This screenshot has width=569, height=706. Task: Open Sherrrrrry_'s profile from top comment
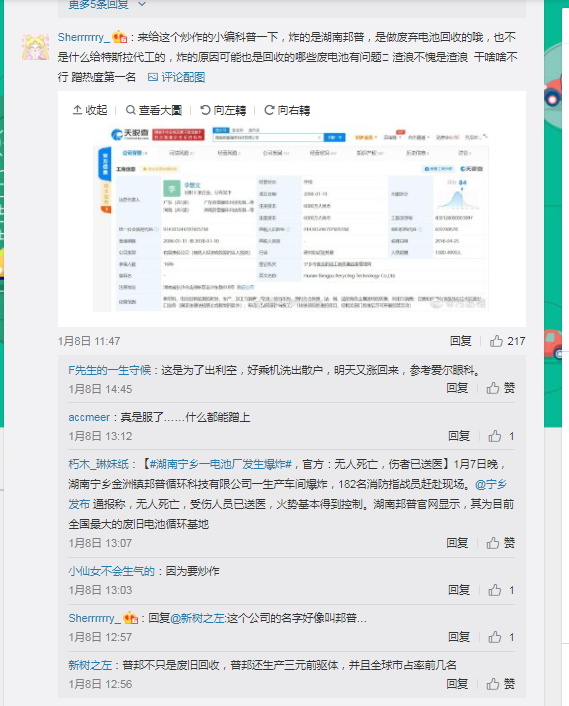[84, 37]
